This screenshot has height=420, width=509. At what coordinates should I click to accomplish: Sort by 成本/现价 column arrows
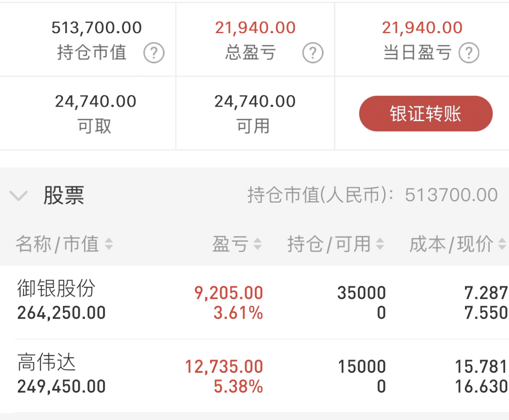click(x=502, y=244)
